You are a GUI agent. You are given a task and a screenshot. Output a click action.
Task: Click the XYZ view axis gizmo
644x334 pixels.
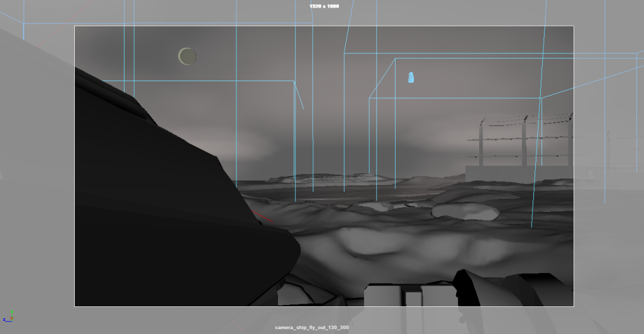[8, 317]
